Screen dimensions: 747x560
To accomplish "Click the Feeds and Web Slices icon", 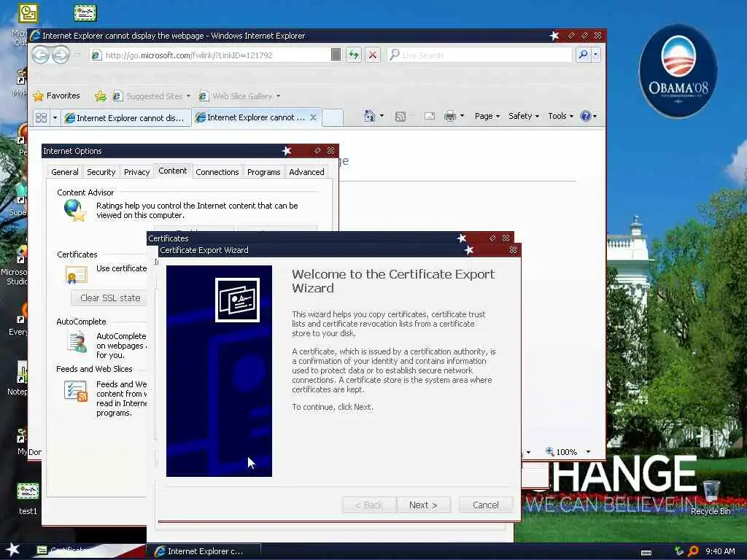I will tap(76, 391).
